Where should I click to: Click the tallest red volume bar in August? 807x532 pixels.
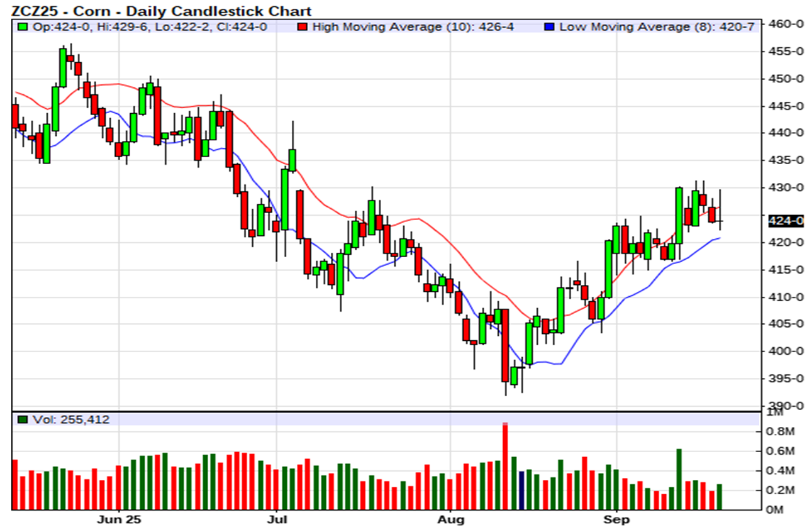504,467
